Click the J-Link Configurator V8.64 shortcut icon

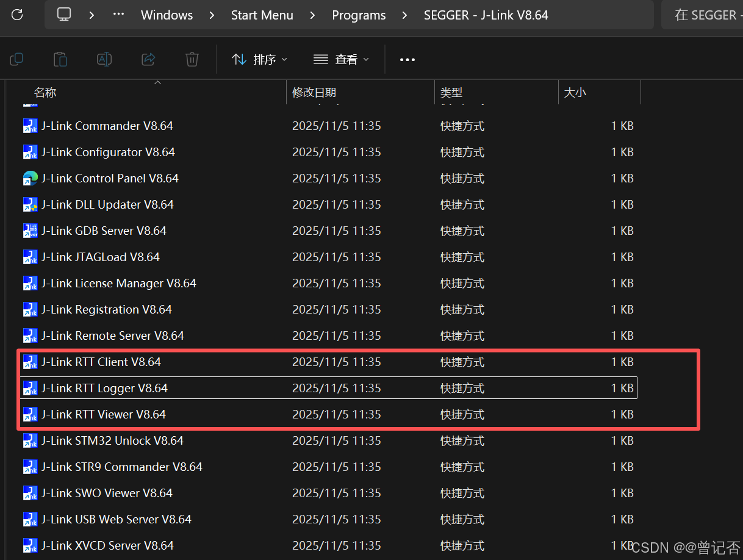(x=30, y=153)
